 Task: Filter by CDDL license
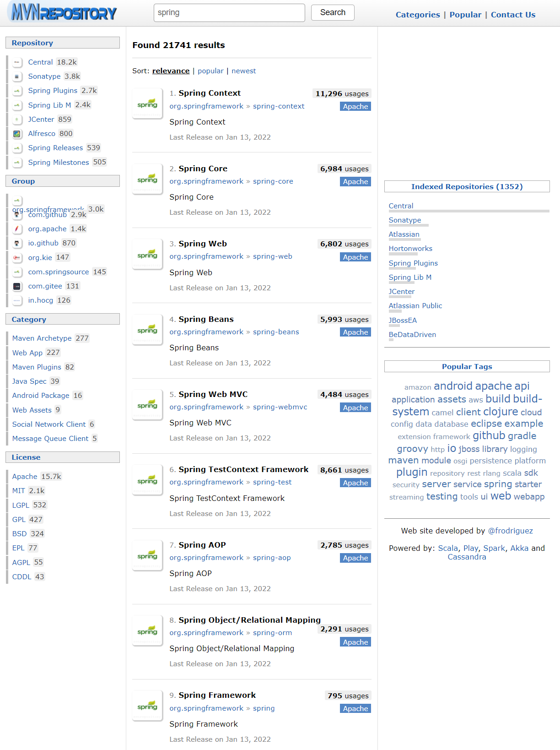22,577
